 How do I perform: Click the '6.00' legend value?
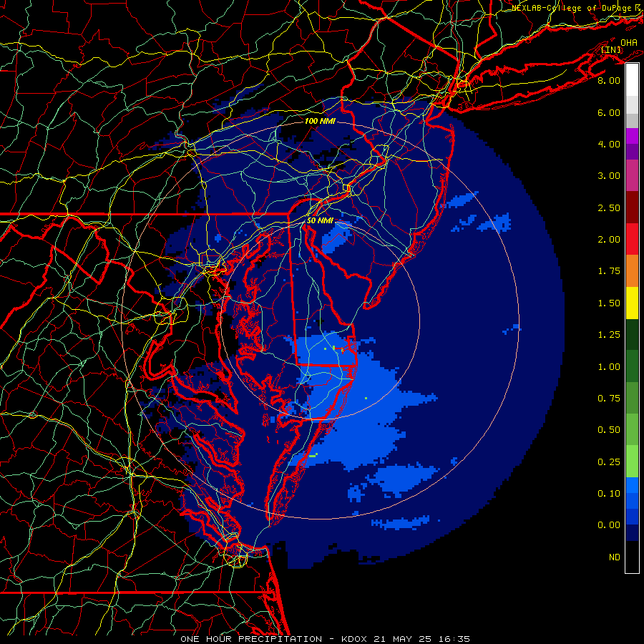tap(609, 112)
